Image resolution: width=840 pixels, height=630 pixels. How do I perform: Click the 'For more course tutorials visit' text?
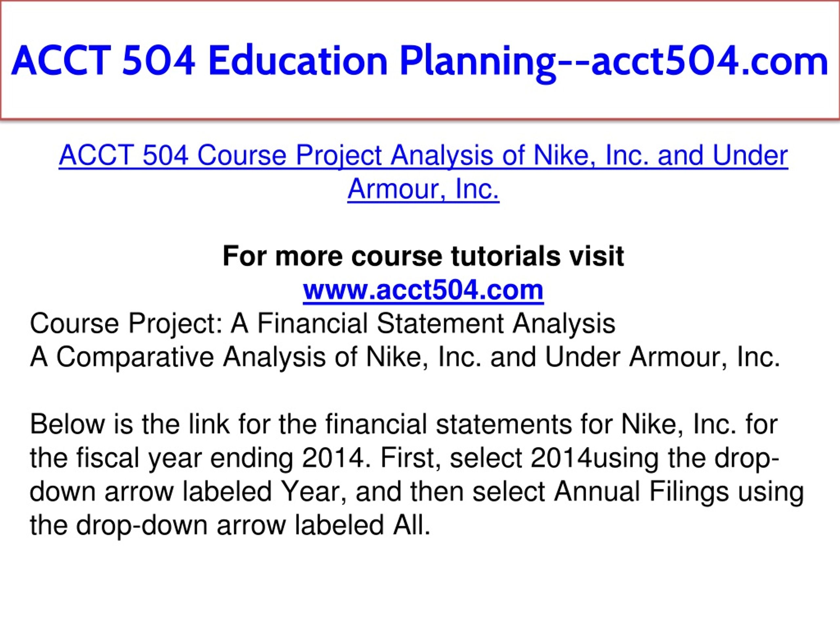point(423,256)
